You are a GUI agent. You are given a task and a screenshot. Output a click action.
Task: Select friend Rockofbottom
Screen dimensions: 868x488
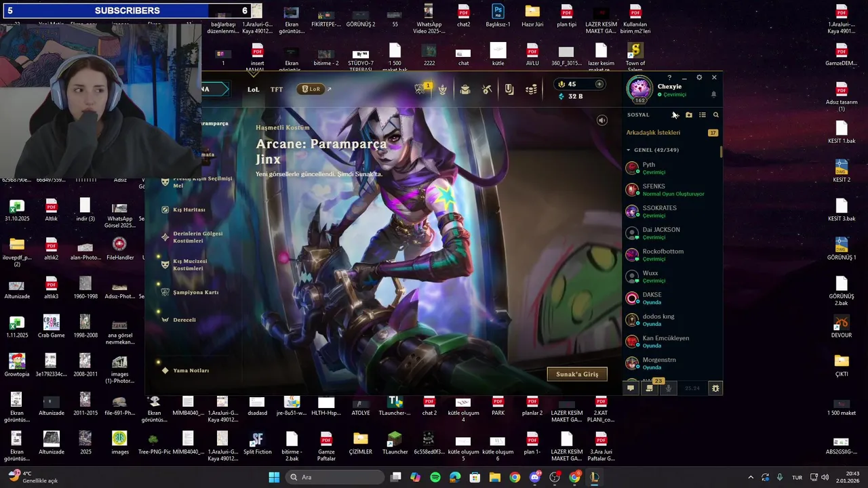pyautogui.click(x=671, y=254)
